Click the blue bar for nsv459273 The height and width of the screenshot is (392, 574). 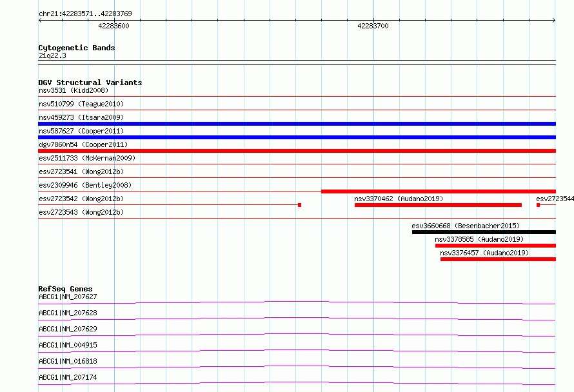point(297,124)
